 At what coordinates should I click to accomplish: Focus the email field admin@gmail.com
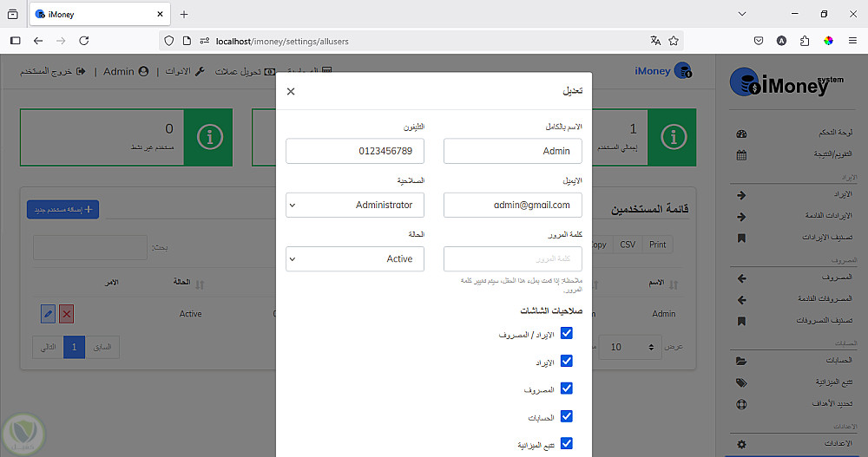(x=513, y=206)
